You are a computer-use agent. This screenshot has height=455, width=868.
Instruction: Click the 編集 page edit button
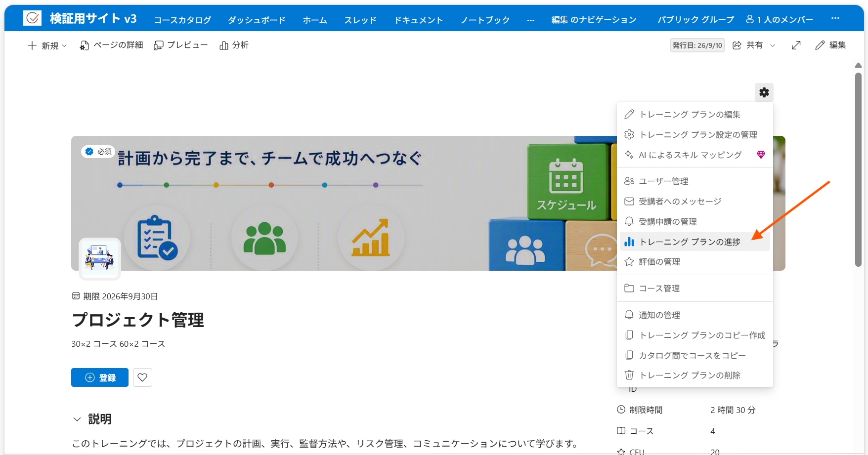click(830, 45)
